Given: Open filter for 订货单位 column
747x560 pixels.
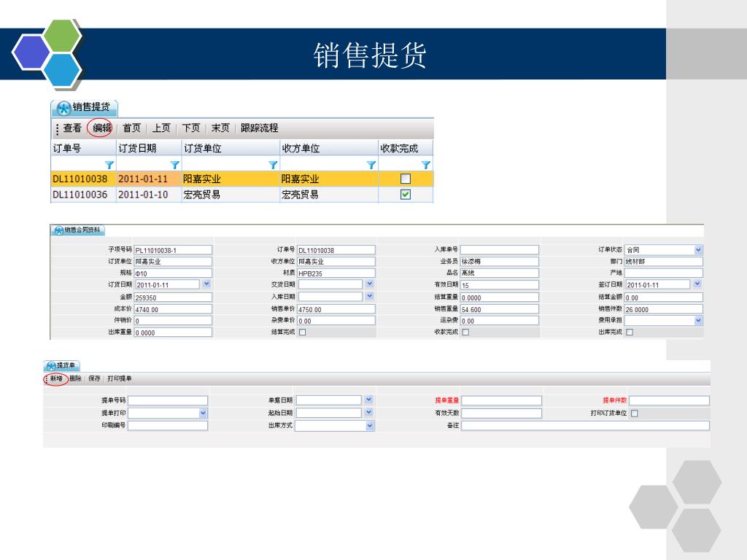Looking at the screenshot, I should pyautogui.click(x=273, y=165).
